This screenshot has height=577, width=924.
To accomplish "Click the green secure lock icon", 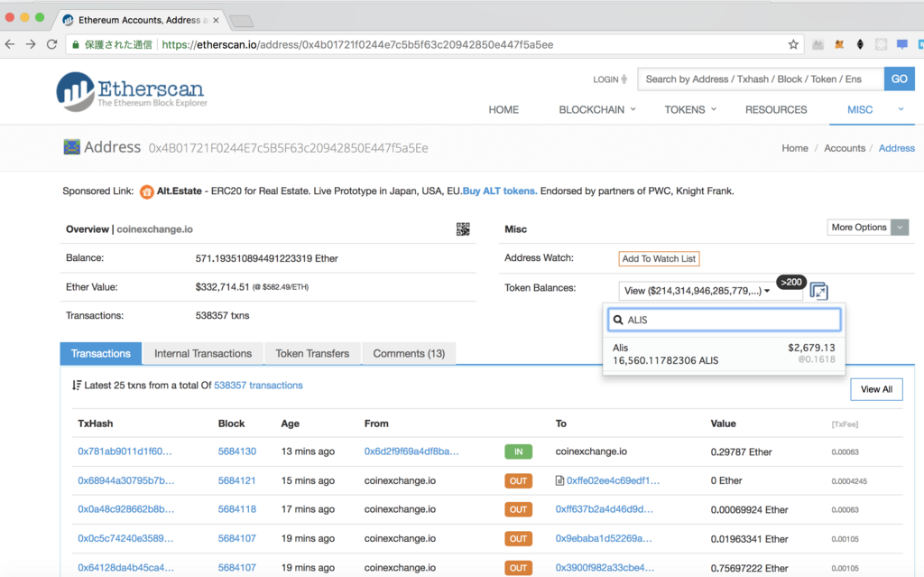I will point(76,45).
